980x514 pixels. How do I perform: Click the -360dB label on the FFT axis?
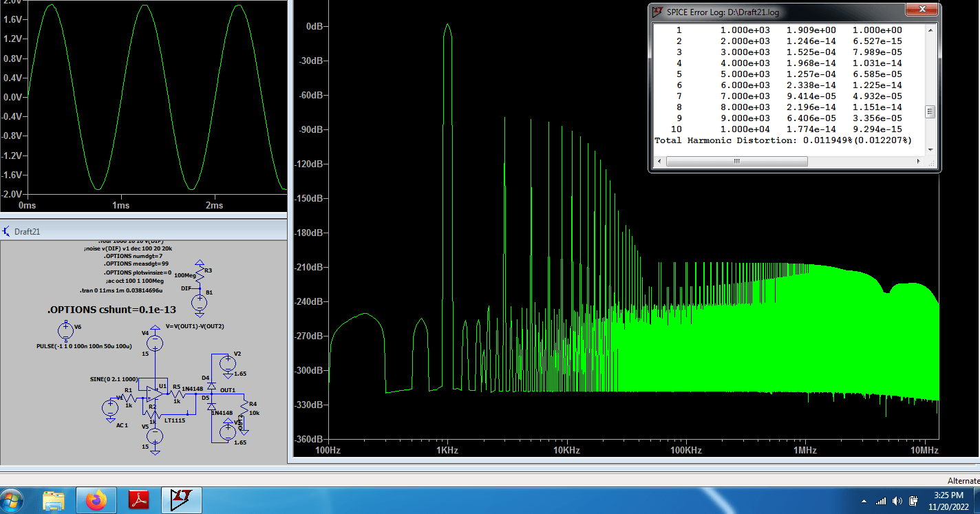tap(309, 439)
